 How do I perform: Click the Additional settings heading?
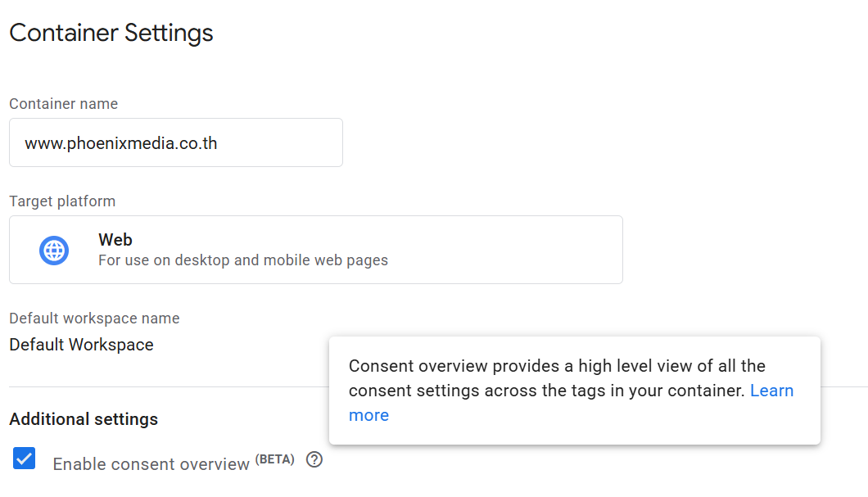pyautogui.click(x=84, y=419)
